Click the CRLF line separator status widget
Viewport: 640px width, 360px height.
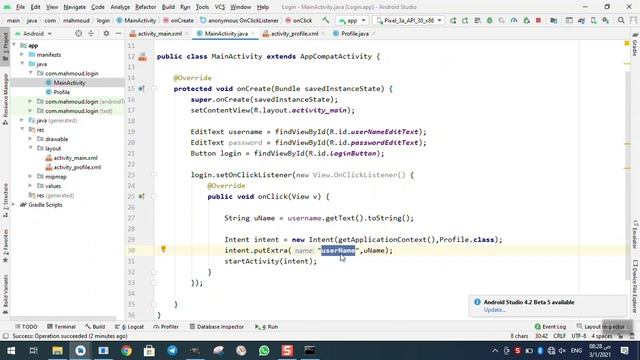point(559,336)
